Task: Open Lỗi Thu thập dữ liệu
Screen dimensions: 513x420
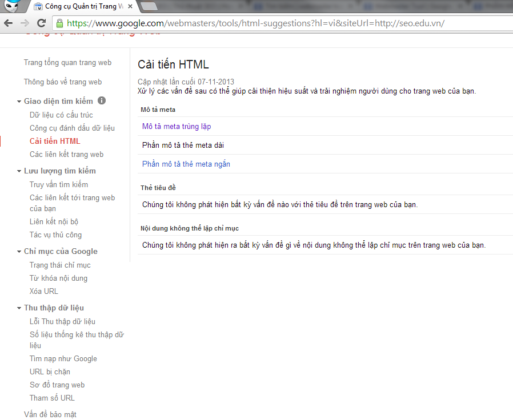Action: click(62, 322)
